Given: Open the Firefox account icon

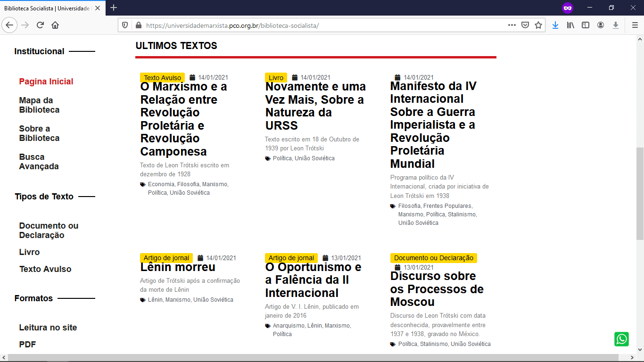Looking at the screenshot, I should [601, 25].
